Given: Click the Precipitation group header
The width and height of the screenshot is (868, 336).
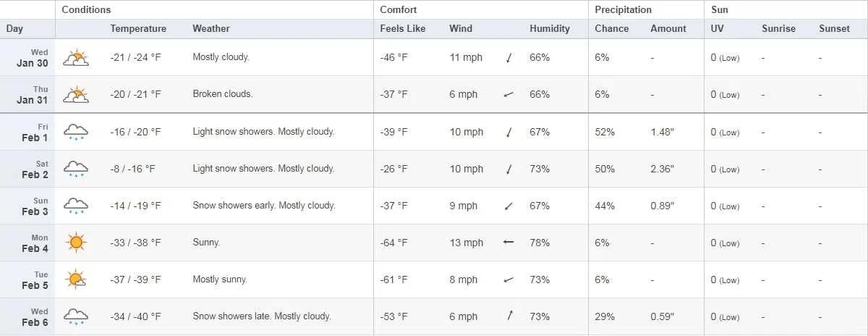Looking at the screenshot, I should click(624, 10).
